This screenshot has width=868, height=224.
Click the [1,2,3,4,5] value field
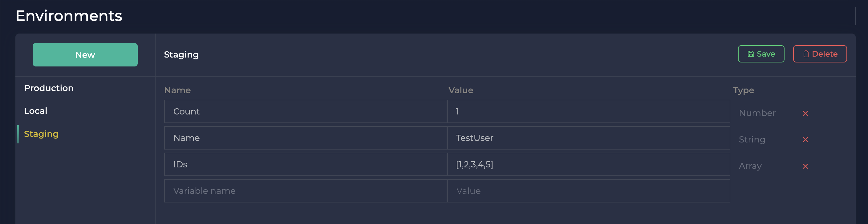(588, 164)
